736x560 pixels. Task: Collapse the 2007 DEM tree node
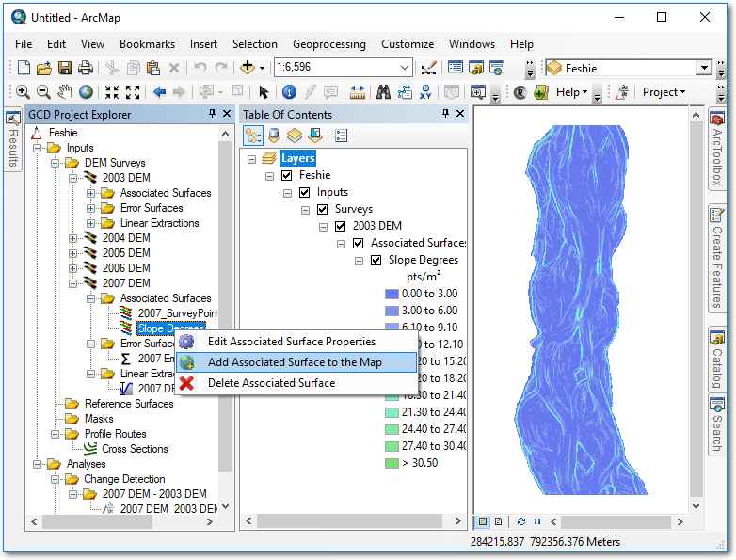tap(72, 283)
